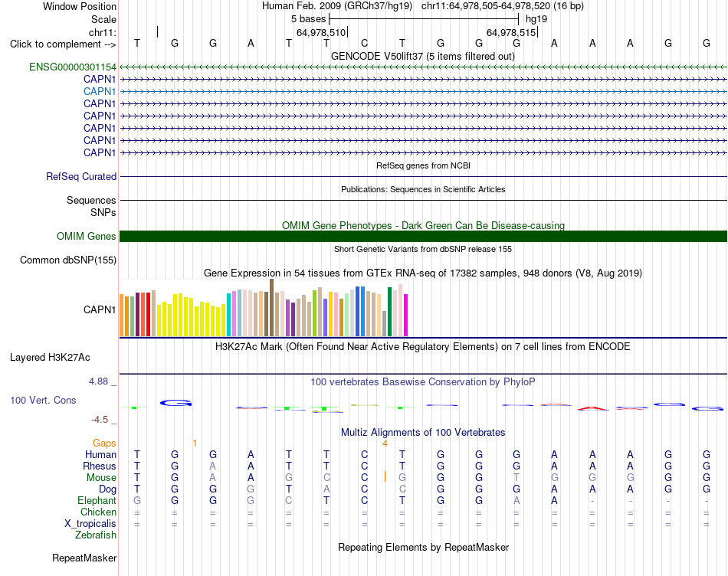Click the Common dbSNP(155) track label
Screen dimensions: 728x576
(67, 260)
